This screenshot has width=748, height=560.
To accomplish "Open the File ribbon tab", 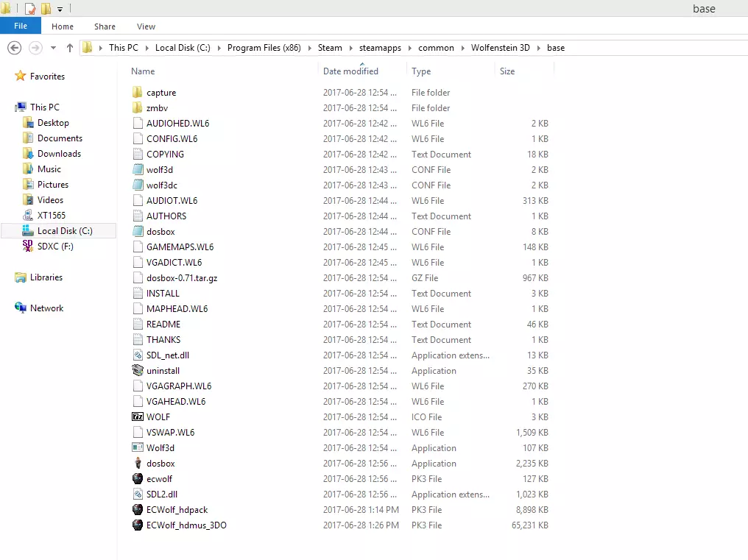I will 21,26.
